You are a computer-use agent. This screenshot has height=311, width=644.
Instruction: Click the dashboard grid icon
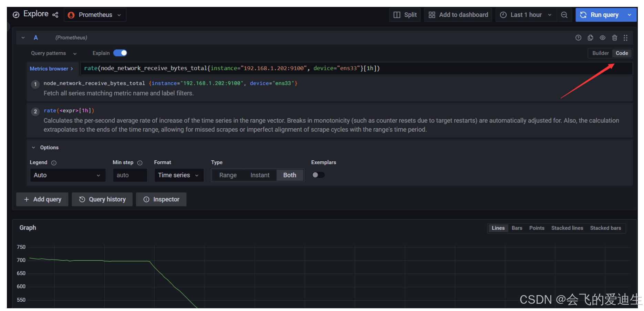click(432, 15)
